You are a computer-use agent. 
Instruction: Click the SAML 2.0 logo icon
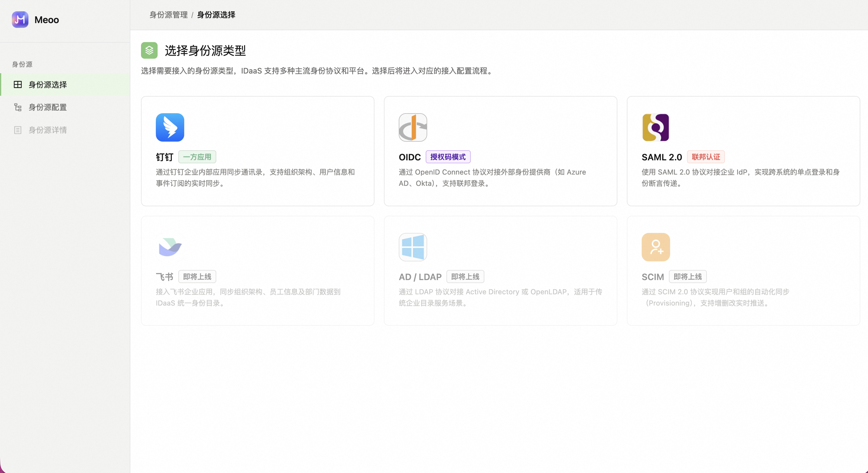click(x=656, y=127)
